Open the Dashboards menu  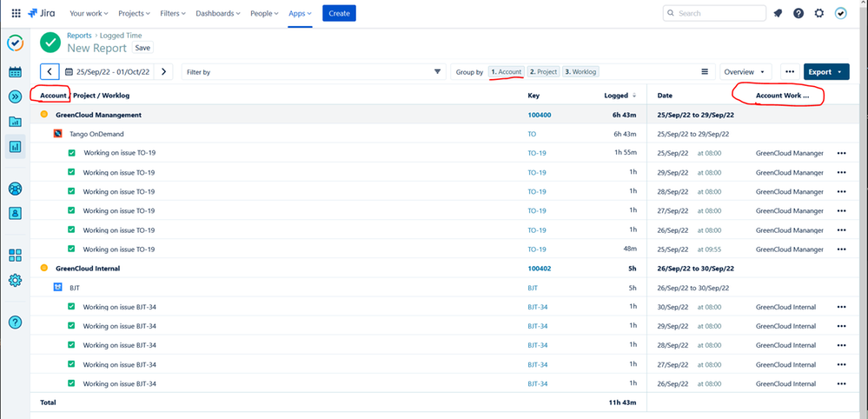tap(215, 13)
